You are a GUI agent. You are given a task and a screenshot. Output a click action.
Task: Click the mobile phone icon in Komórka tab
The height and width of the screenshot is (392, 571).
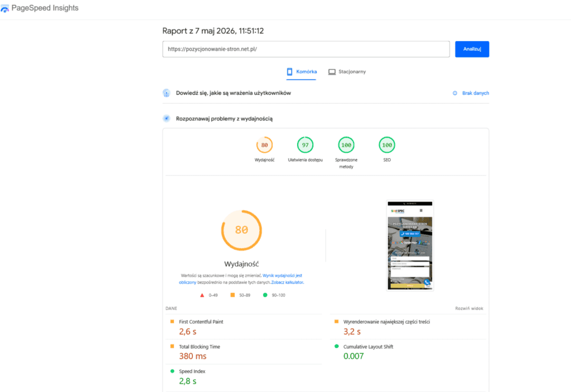pyautogui.click(x=289, y=72)
